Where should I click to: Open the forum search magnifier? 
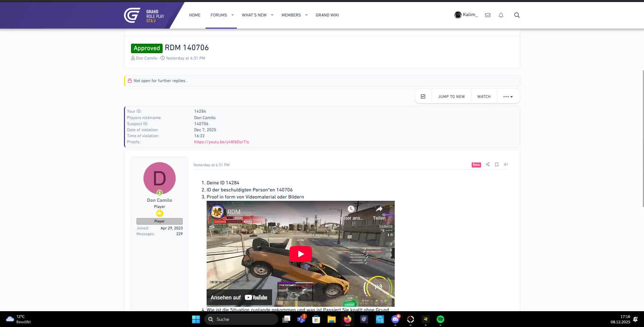[x=517, y=15]
